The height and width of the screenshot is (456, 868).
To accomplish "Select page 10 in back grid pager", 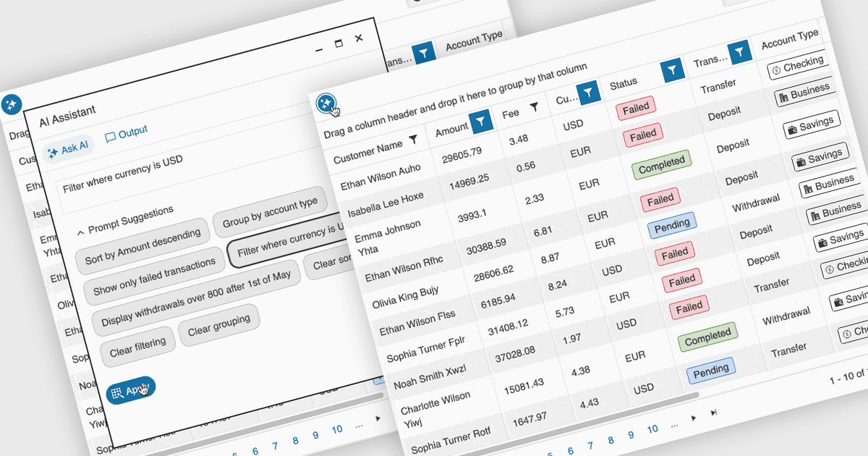I will pos(337,429).
